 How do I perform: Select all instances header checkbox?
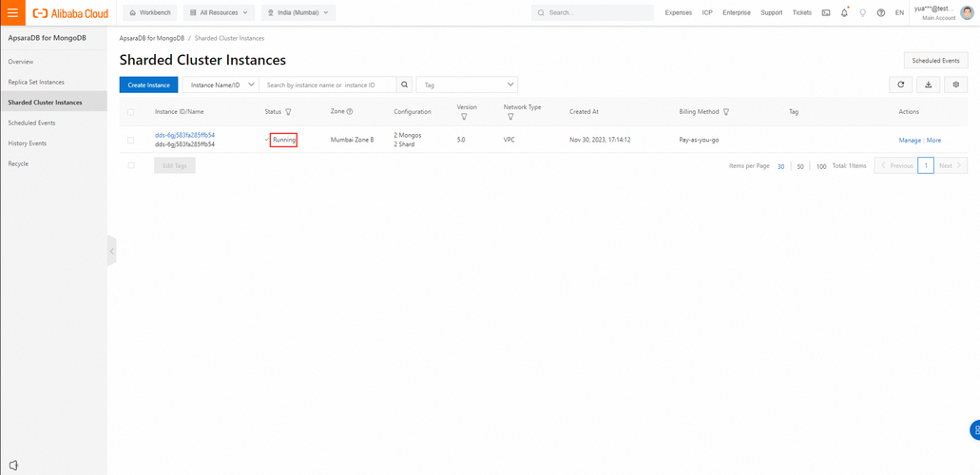(x=130, y=112)
